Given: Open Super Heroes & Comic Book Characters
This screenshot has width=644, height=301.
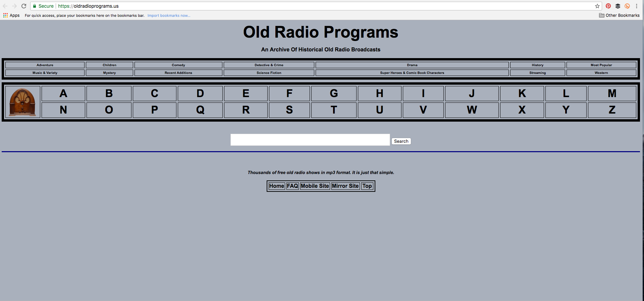Looking at the screenshot, I should 412,73.
